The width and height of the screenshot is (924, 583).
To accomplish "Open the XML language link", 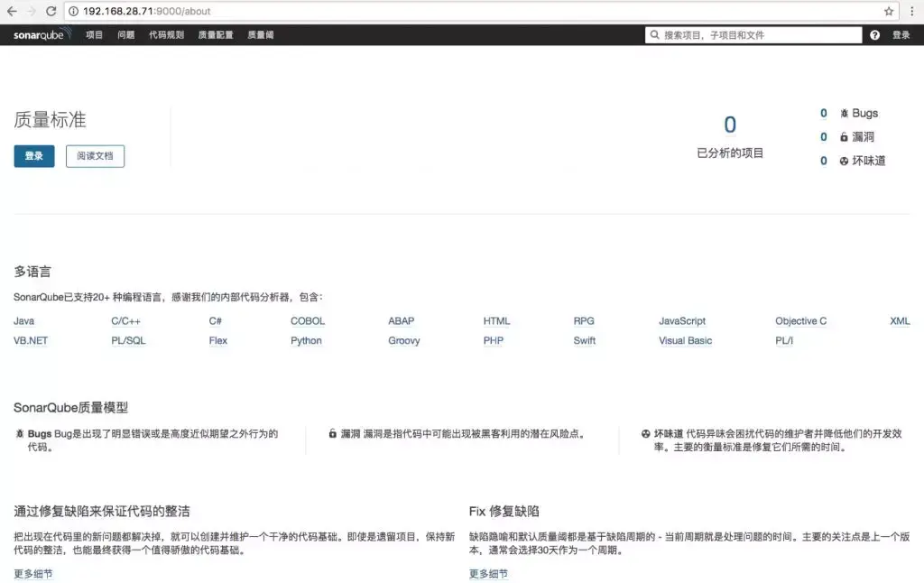I will tap(900, 321).
